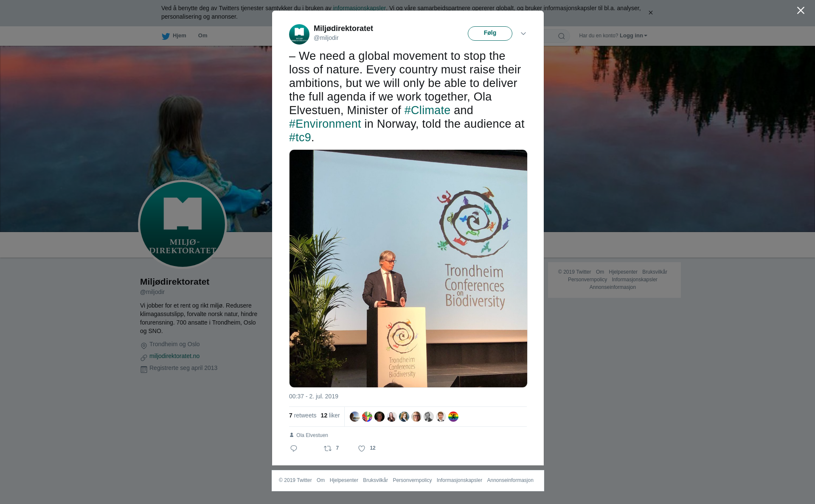Enlarge the Trondheim Conferences photo
Viewport: 815px width, 504px height.
tap(408, 269)
